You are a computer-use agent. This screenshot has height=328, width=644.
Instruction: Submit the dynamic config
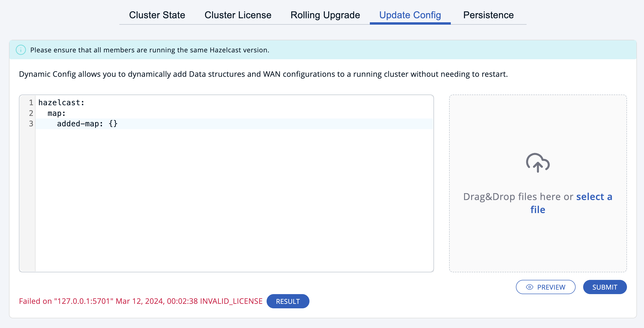(605, 287)
